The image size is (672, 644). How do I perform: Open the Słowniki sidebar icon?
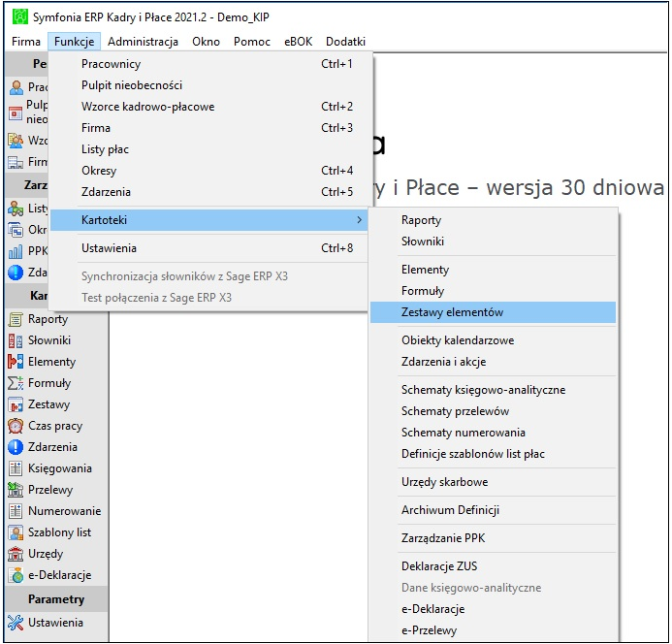click(x=16, y=340)
